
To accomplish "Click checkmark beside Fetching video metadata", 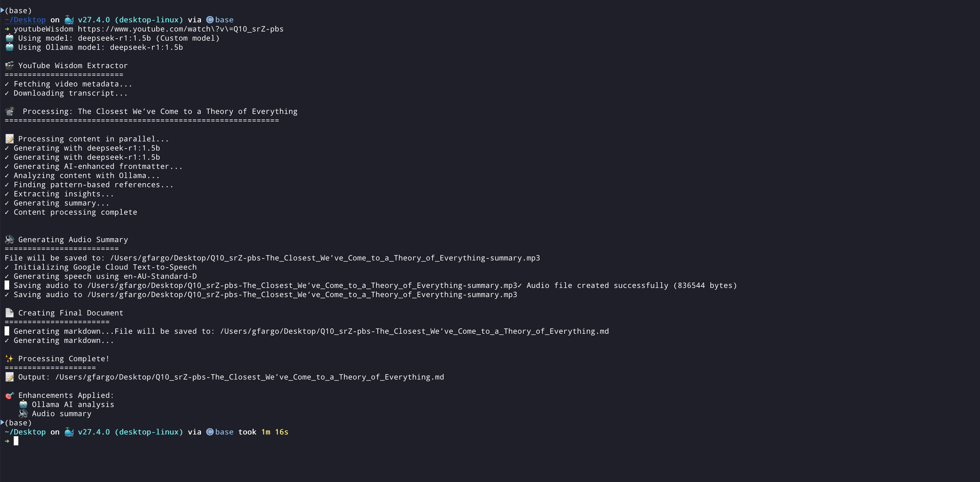I will [7, 84].
